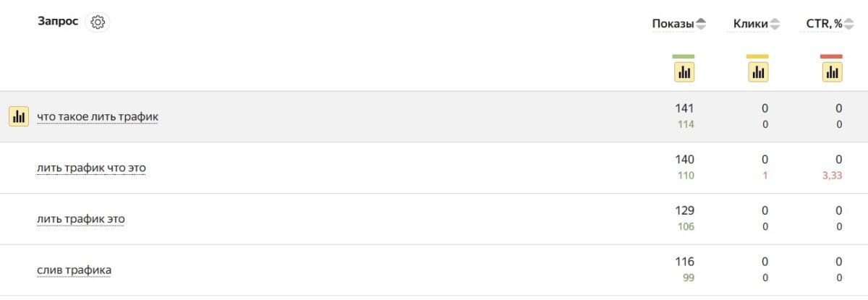Viewport: 868px width, 300px height.
Task: Open query 'слив трафика'
Action: [74, 270]
